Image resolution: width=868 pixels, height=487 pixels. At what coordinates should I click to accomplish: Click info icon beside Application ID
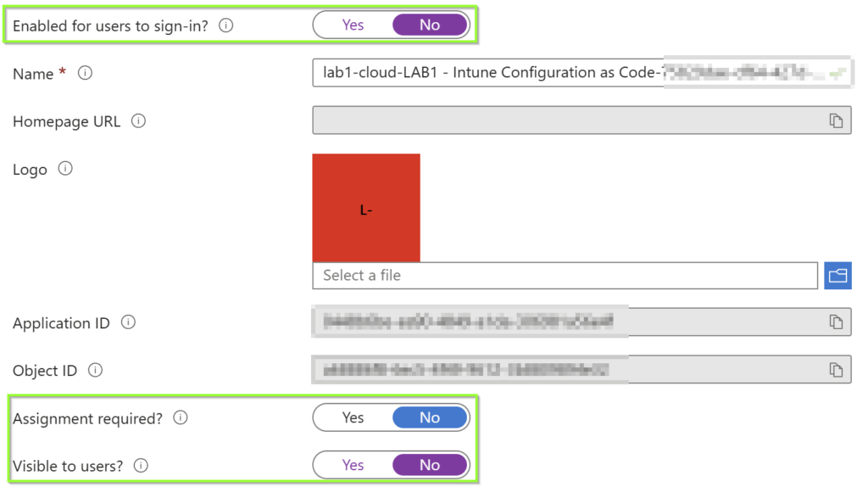pyautogui.click(x=128, y=322)
